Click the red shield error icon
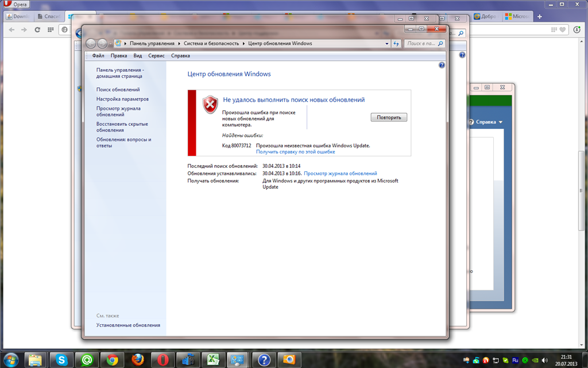This screenshot has width=588, height=368. coord(210,105)
